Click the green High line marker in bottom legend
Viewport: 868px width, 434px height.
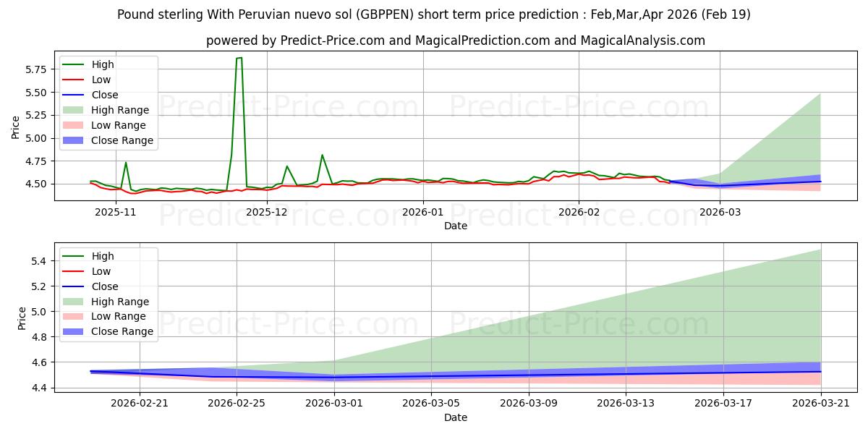coord(74,256)
